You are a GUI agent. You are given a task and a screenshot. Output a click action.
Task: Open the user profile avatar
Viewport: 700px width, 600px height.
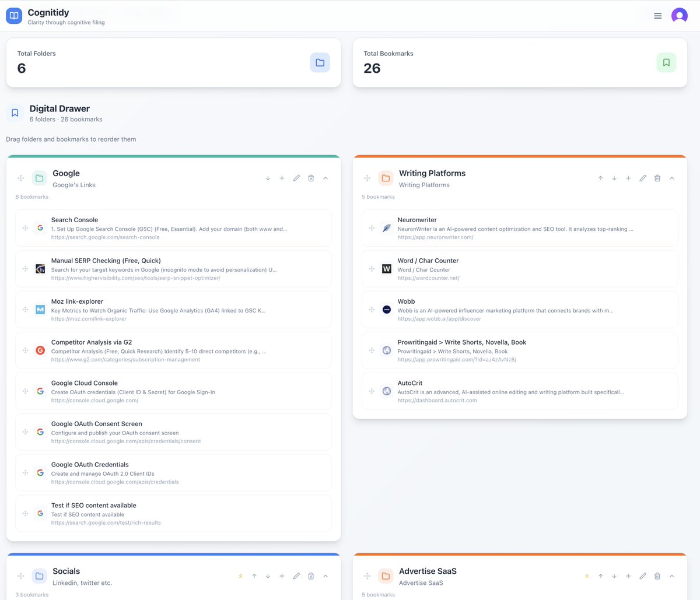point(680,16)
